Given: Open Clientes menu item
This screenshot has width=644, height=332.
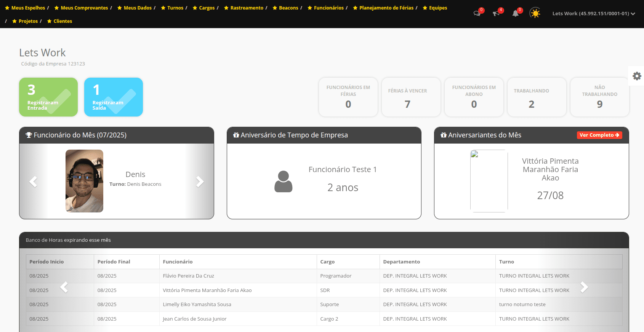Looking at the screenshot, I should point(60,21).
